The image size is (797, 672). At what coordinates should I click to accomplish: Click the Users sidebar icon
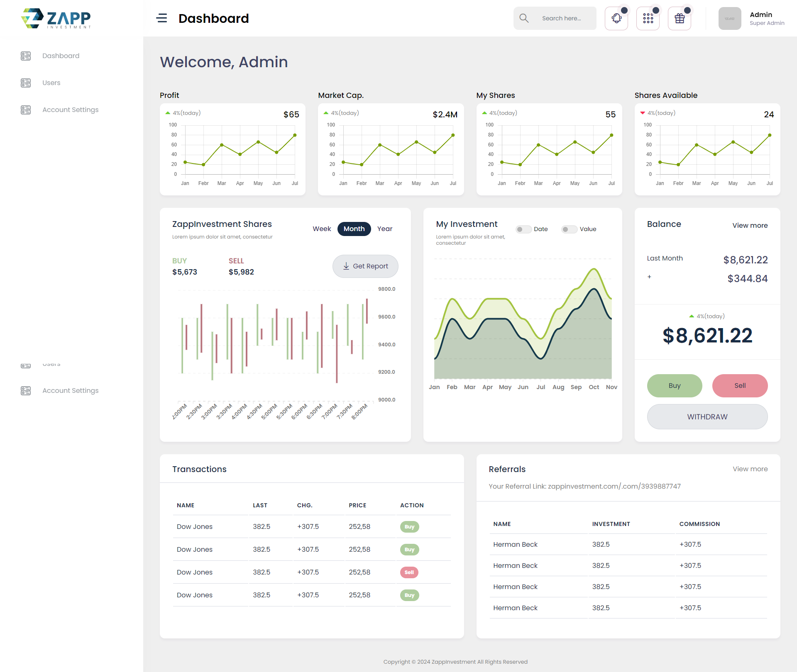(x=26, y=83)
